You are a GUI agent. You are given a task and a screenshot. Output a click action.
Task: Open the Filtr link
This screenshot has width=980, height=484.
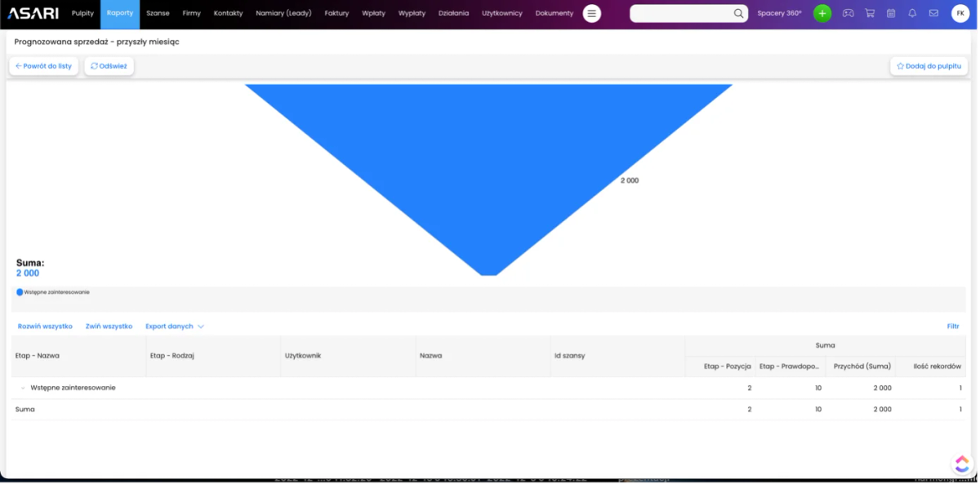(953, 326)
